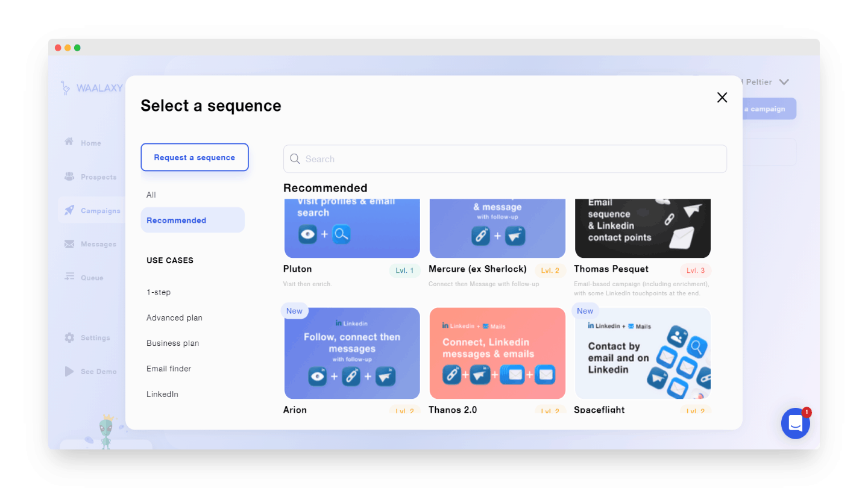Click the Settings gear icon in sidebar
Screen dimensions: 868x488
pos(69,337)
